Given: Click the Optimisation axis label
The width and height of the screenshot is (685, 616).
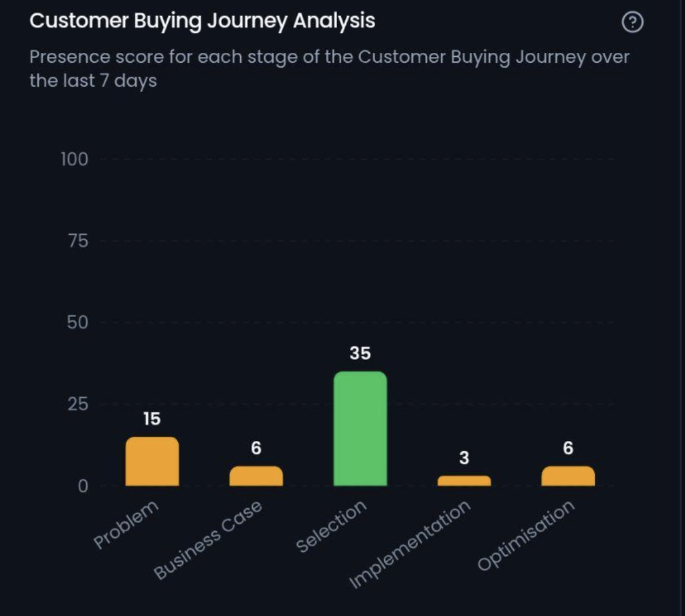Looking at the screenshot, I should [x=526, y=535].
